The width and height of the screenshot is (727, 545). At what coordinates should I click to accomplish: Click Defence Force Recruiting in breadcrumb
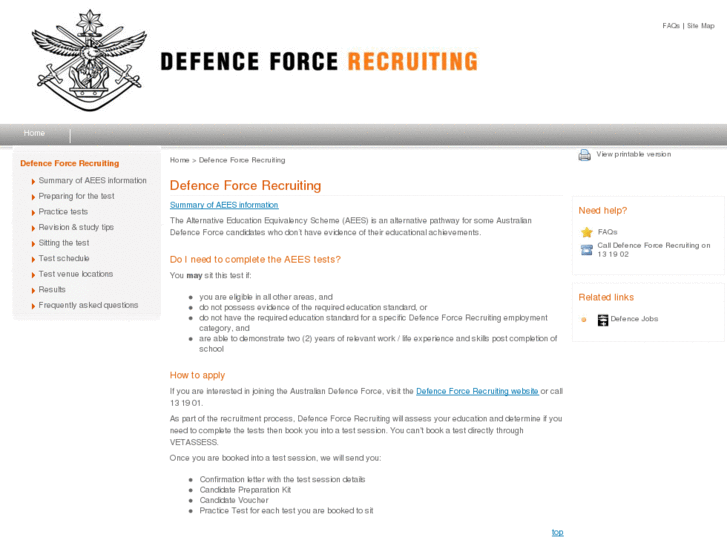coord(242,160)
